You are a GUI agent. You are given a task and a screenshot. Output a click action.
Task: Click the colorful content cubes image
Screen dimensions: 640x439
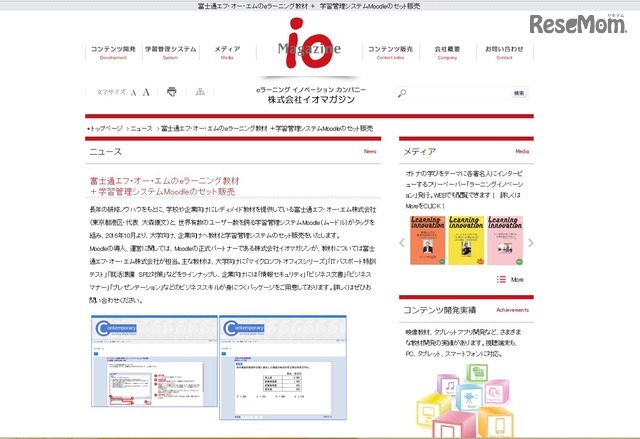click(465, 401)
